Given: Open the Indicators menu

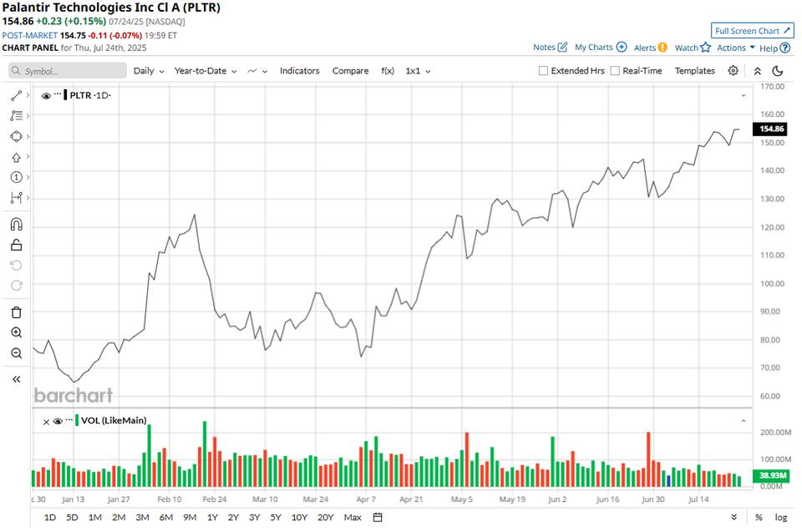Looking at the screenshot, I should click(299, 71).
